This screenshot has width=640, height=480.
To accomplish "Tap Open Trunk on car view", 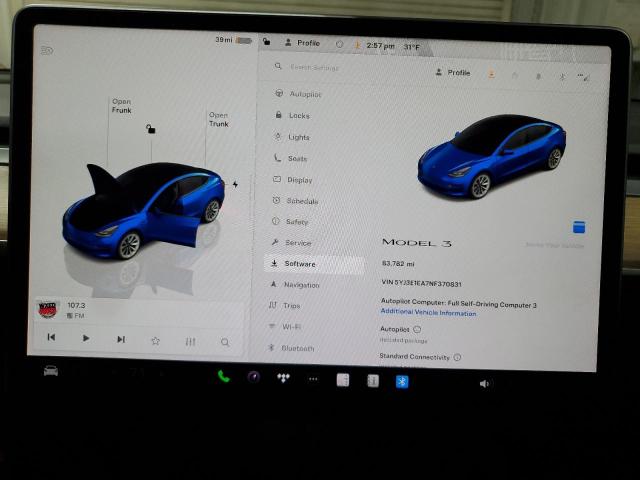I will (219, 119).
